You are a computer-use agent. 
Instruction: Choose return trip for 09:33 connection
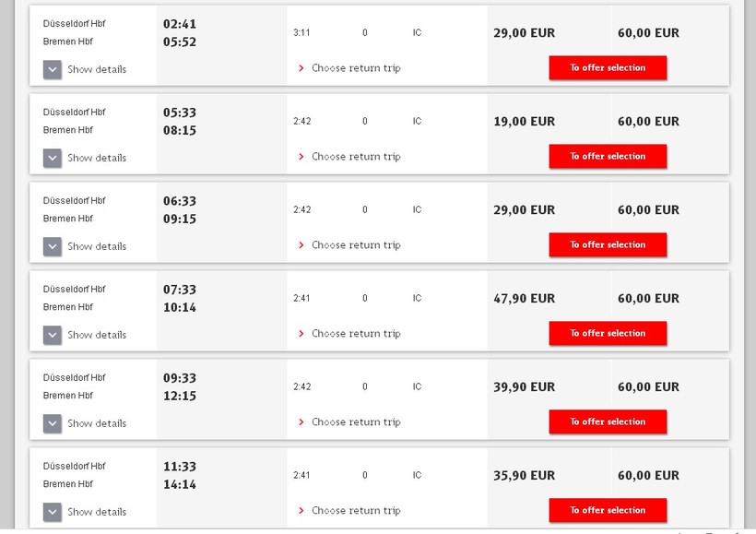(355, 422)
